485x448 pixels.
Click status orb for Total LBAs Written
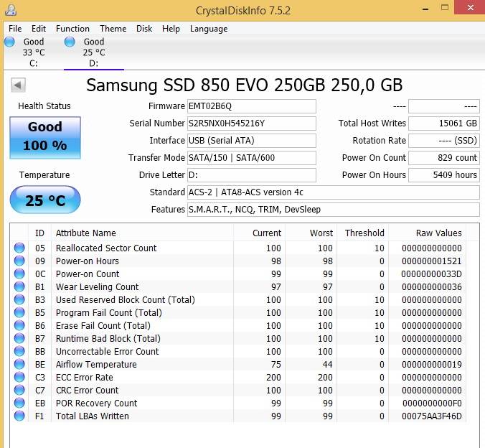pyautogui.click(x=19, y=416)
